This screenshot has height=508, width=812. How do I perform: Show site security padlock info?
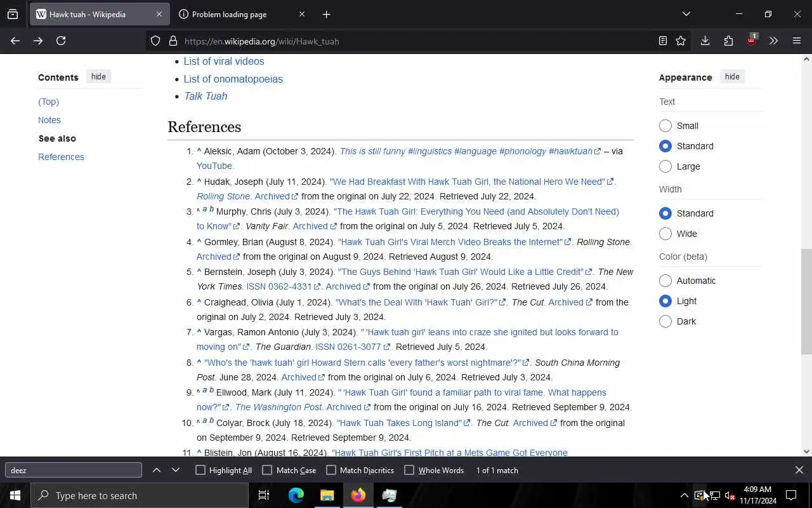click(x=173, y=41)
